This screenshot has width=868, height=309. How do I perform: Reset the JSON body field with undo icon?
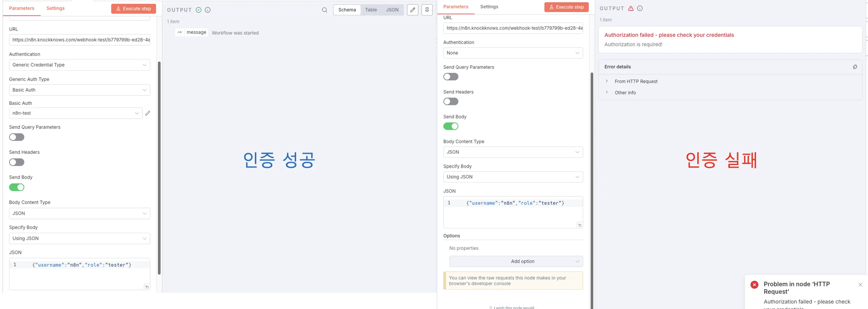[147, 286]
